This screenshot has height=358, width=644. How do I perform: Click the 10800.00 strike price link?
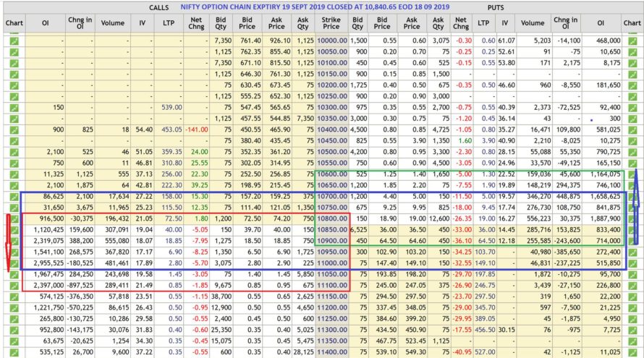pyautogui.click(x=332, y=219)
